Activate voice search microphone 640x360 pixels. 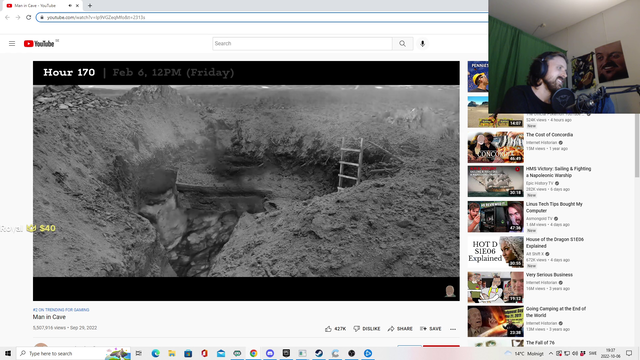[x=422, y=44]
